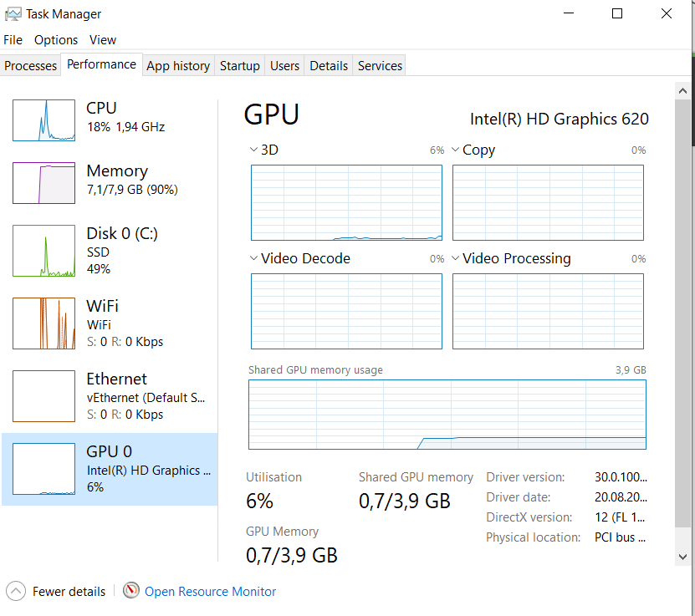The width and height of the screenshot is (695, 616).
Task: Click the Video Decode usage graph
Action: click(x=346, y=311)
